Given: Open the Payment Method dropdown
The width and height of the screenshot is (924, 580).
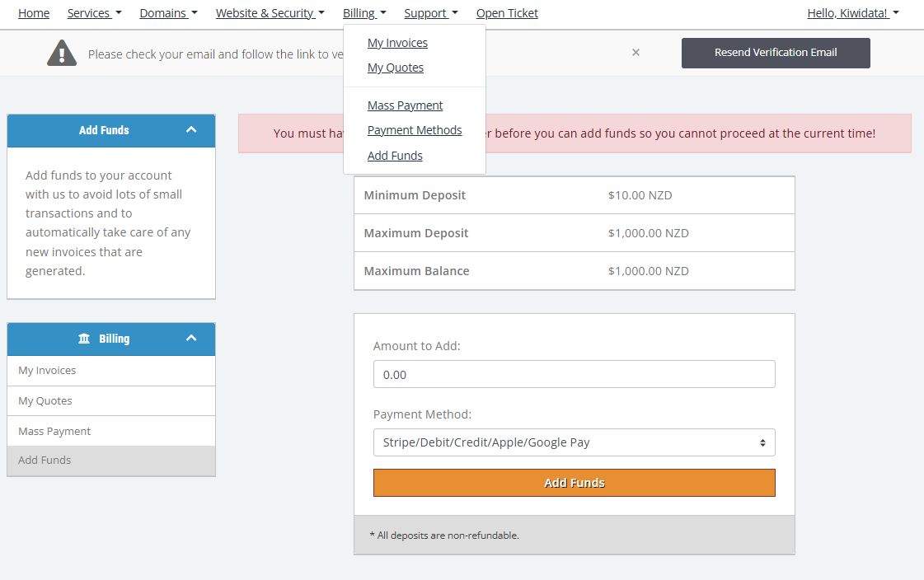Looking at the screenshot, I should click(x=574, y=442).
